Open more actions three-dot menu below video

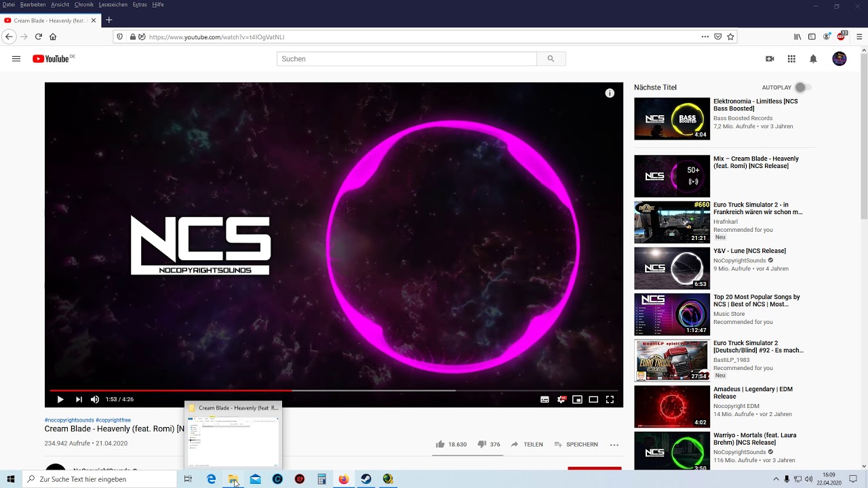coord(614,445)
